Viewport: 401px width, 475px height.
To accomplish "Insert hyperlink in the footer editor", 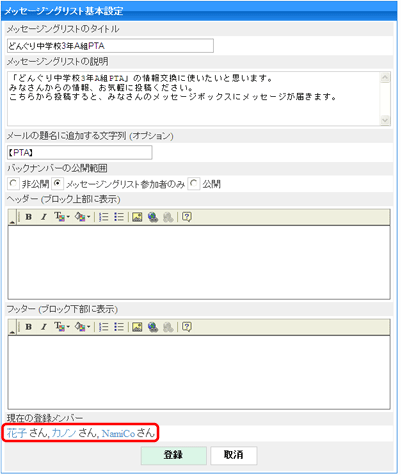I will (153, 327).
